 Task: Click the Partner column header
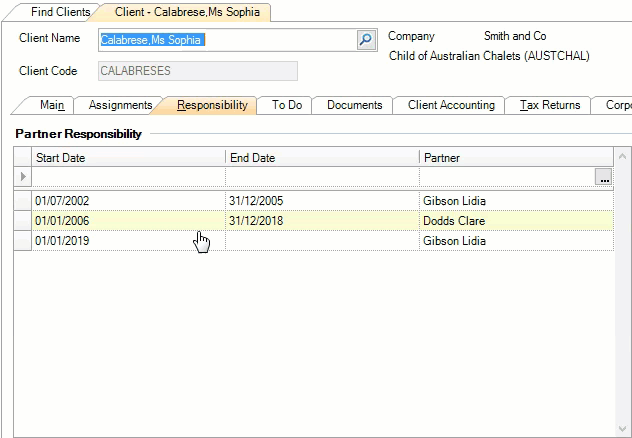coord(515,158)
